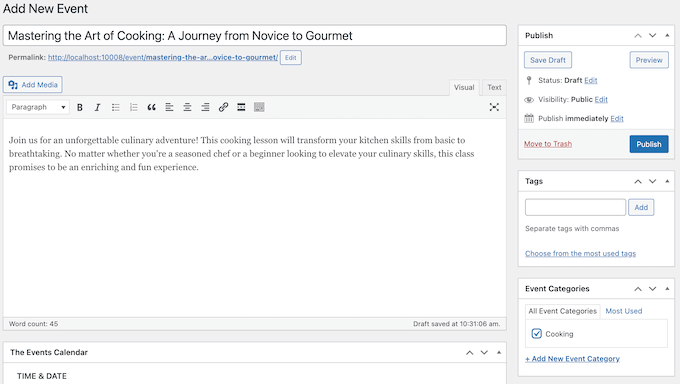Collapse the Tags panel
The width and height of the screenshot is (680, 384).
click(667, 181)
